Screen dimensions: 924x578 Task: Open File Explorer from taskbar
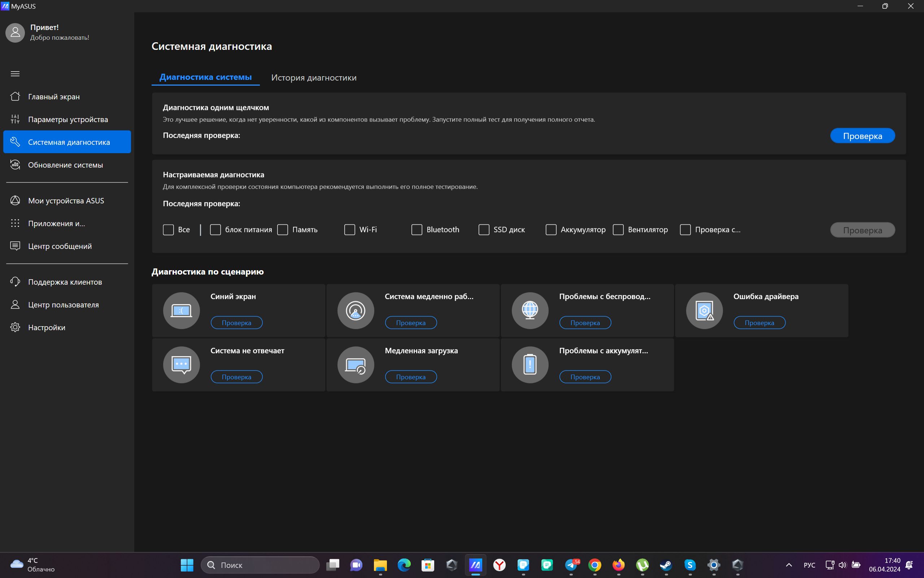(380, 565)
